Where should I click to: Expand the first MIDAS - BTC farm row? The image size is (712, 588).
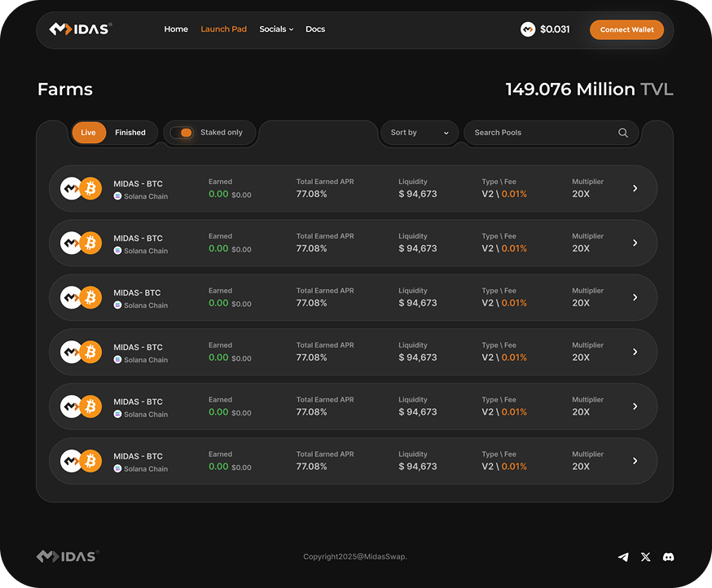[x=635, y=189]
